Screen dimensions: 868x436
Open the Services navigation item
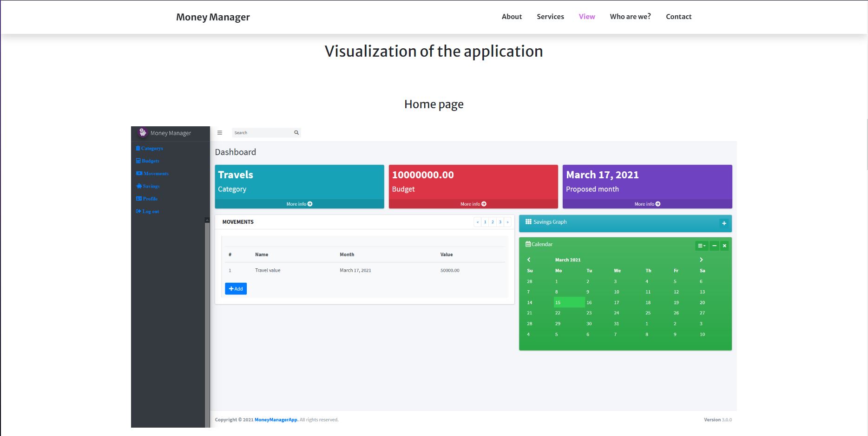click(550, 17)
